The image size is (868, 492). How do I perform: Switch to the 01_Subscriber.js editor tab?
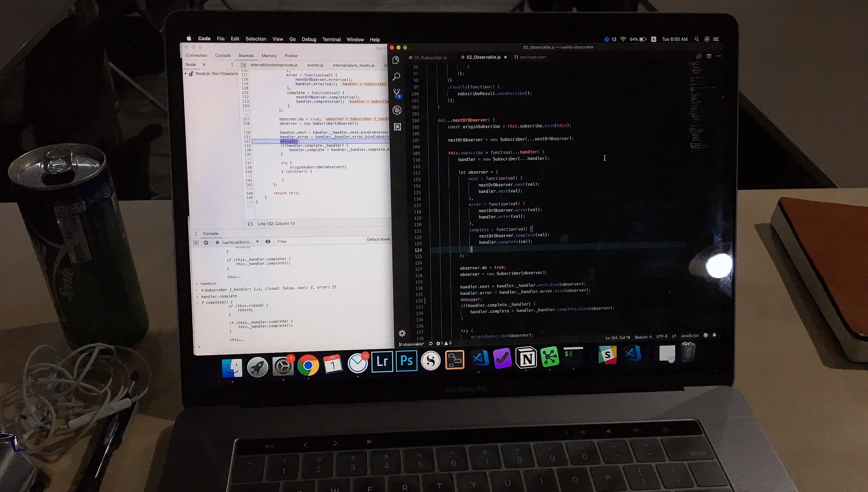click(430, 58)
